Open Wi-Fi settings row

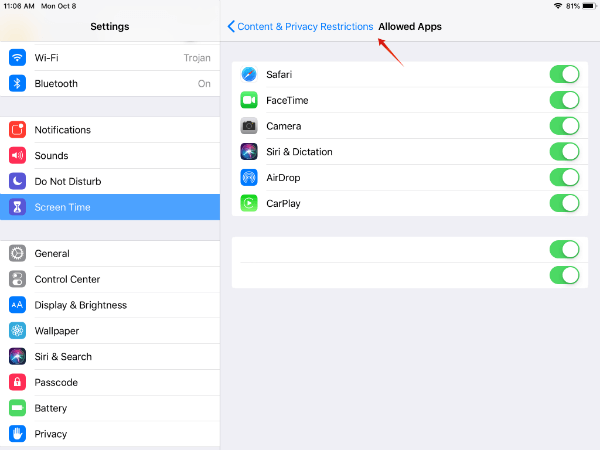(110, 58)
